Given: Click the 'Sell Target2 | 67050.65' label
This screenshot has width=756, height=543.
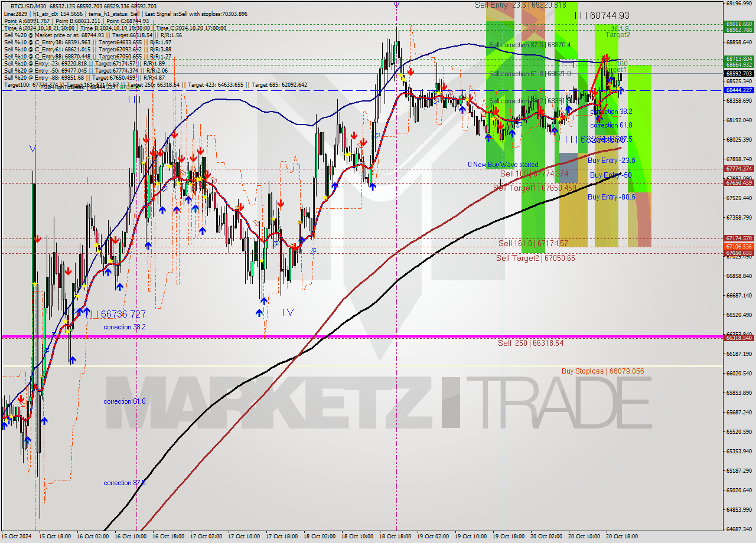Looking at the screenshot, I should [x=535, y=258].
